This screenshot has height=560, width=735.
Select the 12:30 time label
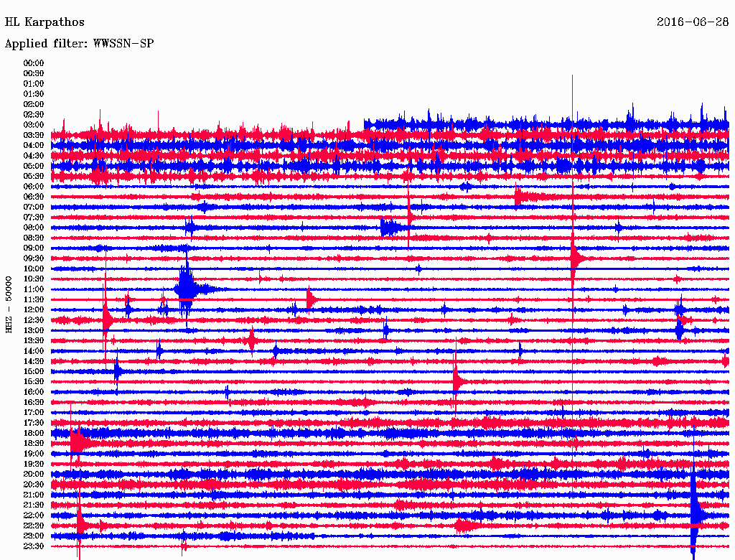33,320
